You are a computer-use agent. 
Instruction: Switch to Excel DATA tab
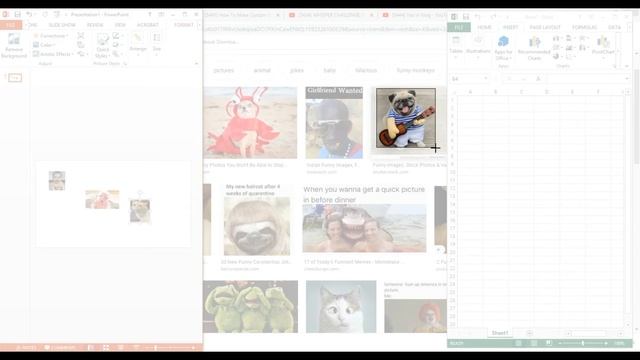point(614,27)
